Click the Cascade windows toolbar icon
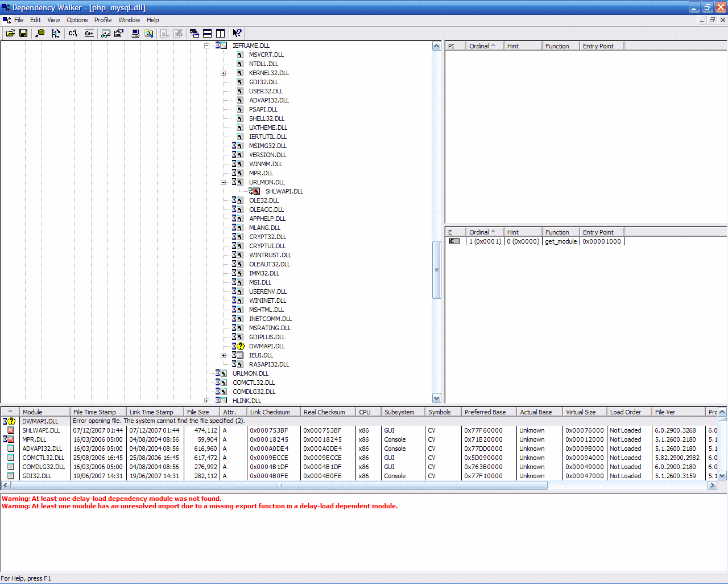The width and height of the screenshot is (728, 584). 194,33
